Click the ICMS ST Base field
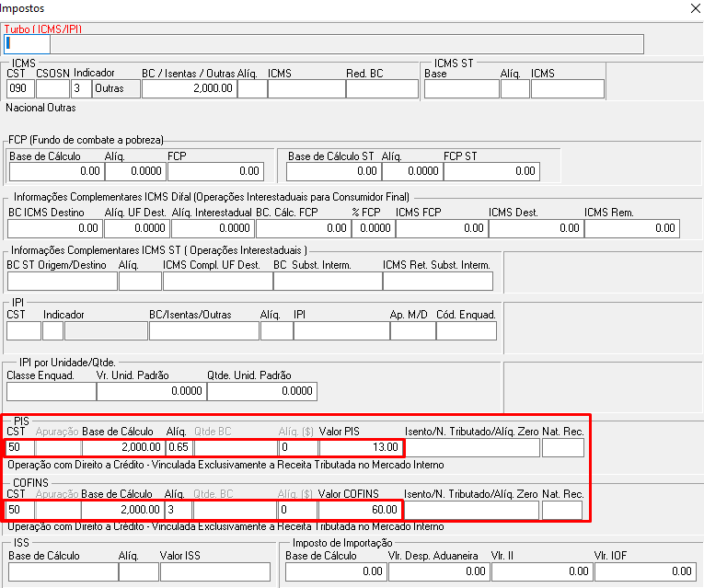The height and width of the screenshot is (588, 704). pyautogui.click(x=462, y=88)
